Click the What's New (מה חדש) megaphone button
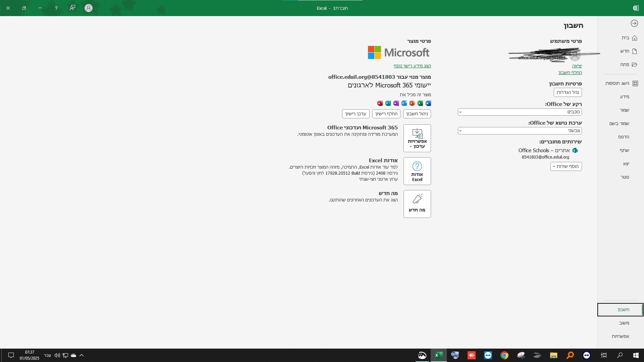 point(417,204)
